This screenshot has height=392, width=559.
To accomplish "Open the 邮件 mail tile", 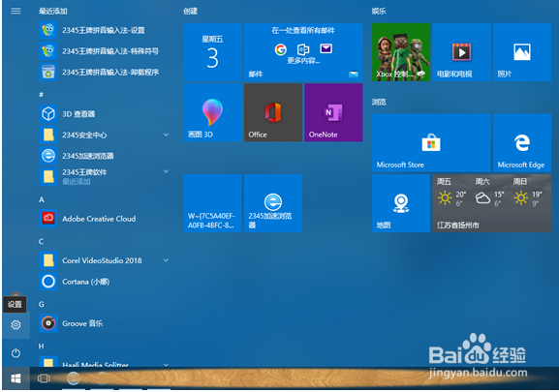I will tap(303, 52).
